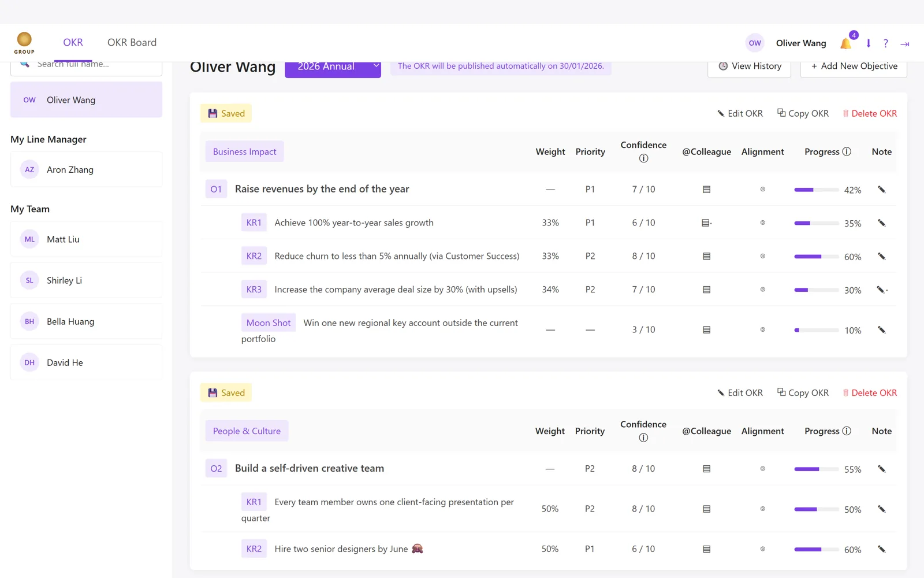The height and width of the screenshot is (578, 924).
Task: Click Edit OKR for People & Culture card
Action: (x=740, y=393)
